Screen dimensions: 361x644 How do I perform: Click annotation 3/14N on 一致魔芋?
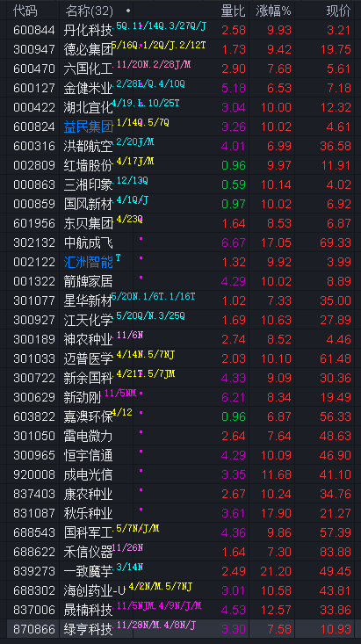coord(130,567)
